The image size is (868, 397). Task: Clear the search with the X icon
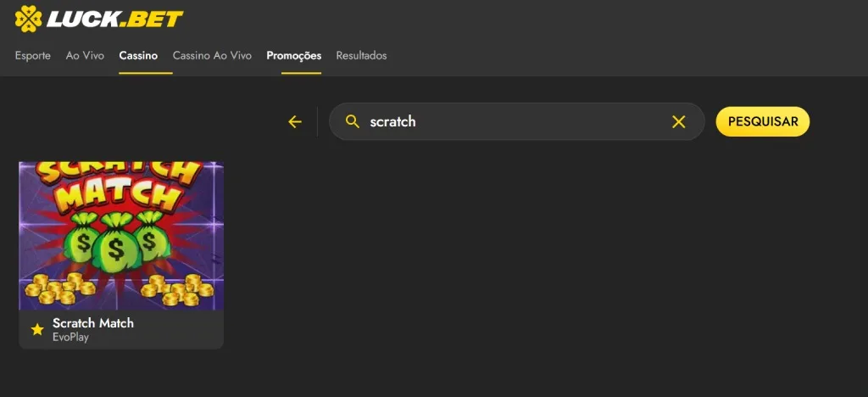678,122
